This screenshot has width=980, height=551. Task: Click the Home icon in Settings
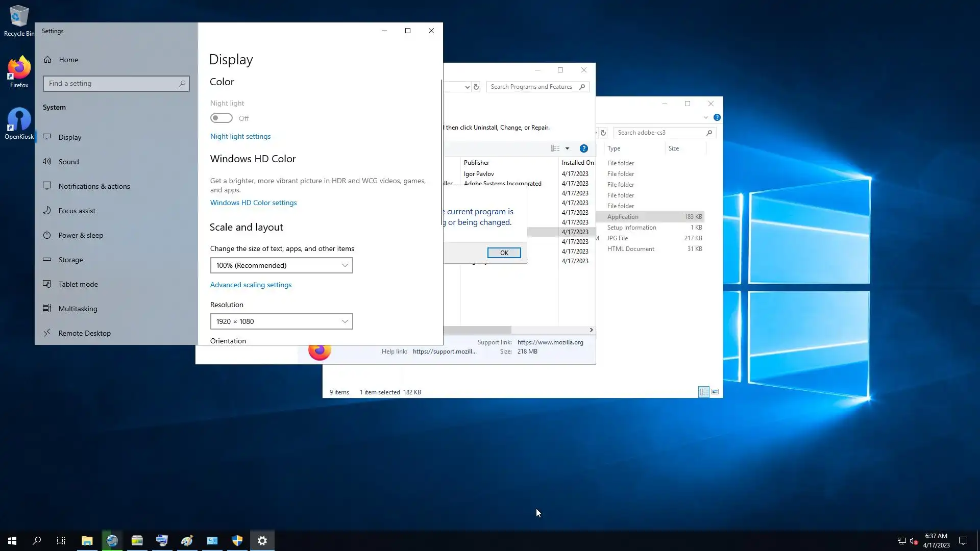[x=47, y=60]
